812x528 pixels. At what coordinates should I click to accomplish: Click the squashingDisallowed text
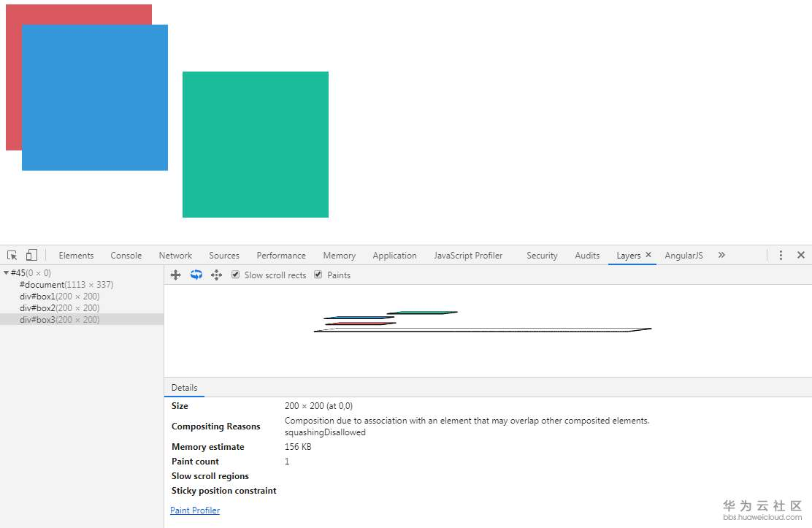pyautogui.click(x=325, y=432)
